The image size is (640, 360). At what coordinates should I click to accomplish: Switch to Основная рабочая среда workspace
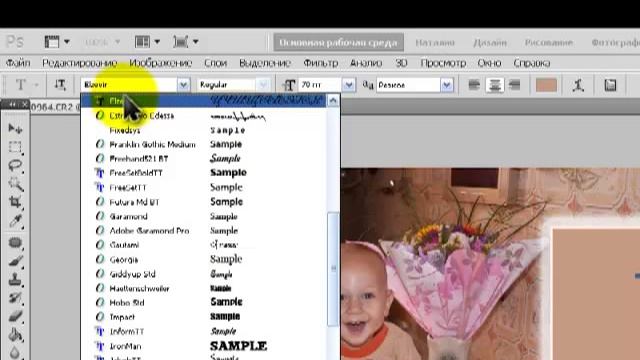(338, 42)
